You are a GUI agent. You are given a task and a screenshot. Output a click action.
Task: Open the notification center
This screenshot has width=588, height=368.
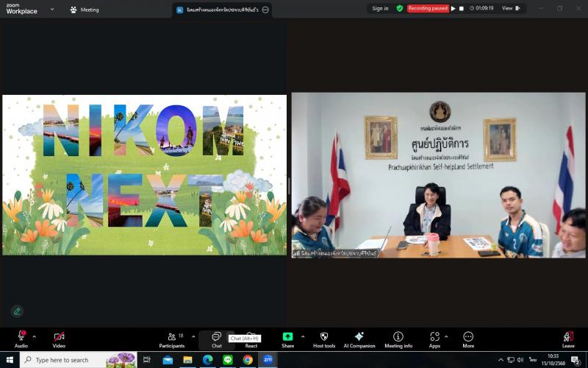576,360
